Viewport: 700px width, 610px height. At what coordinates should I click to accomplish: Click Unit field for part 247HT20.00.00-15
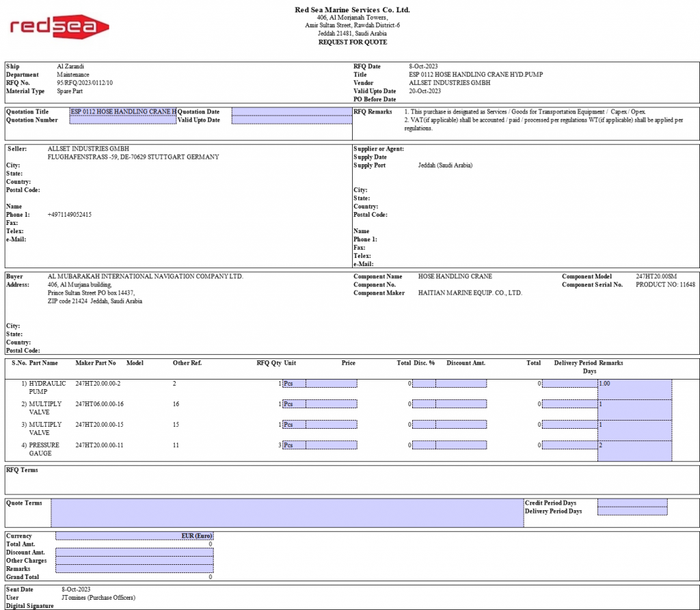(x=294, y=425)
